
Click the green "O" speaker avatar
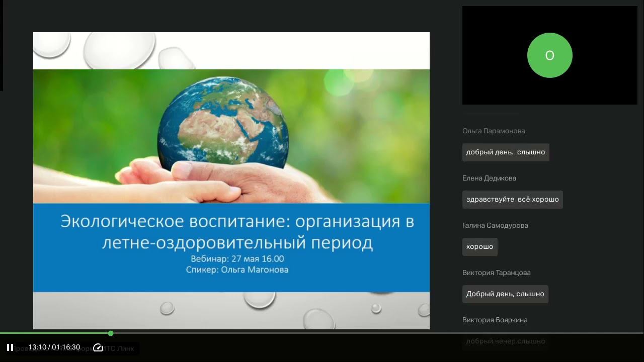550,55
